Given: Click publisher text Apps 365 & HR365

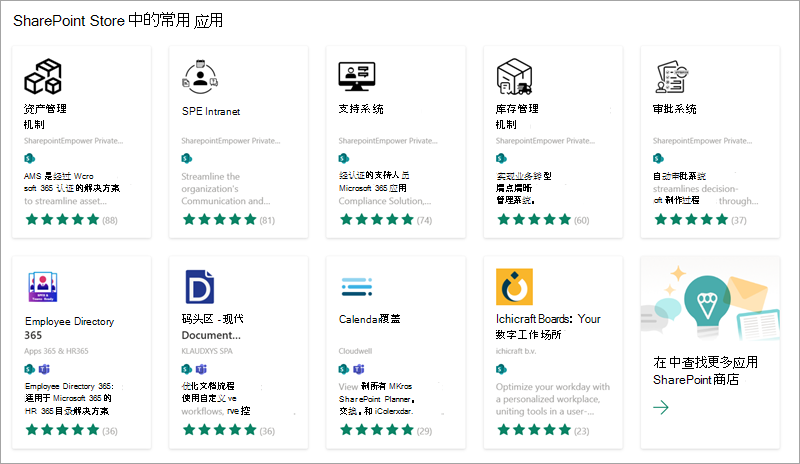Looking at the screenshot, I should click(56, 351).
